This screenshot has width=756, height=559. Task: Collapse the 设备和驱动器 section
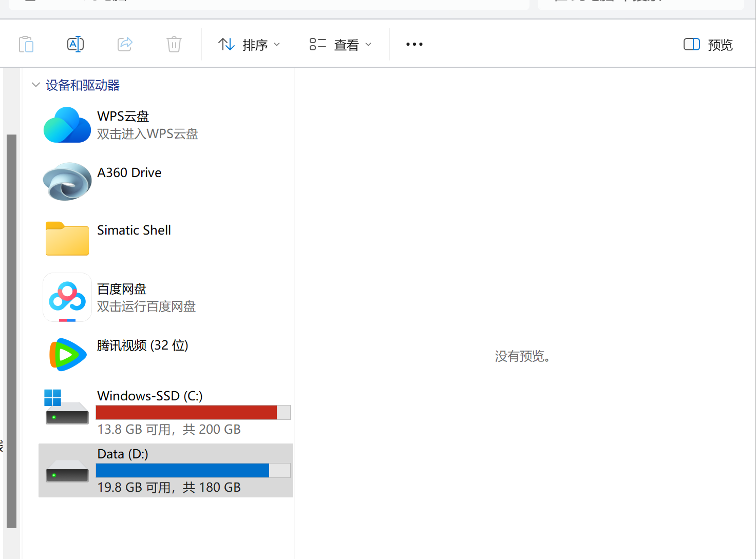coord(35,85)
